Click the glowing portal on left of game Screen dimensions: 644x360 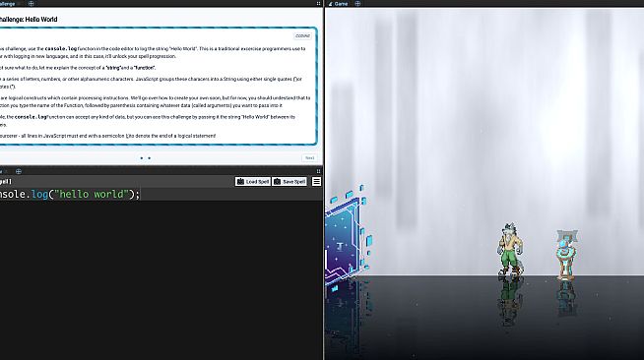[x=347, y=237]
